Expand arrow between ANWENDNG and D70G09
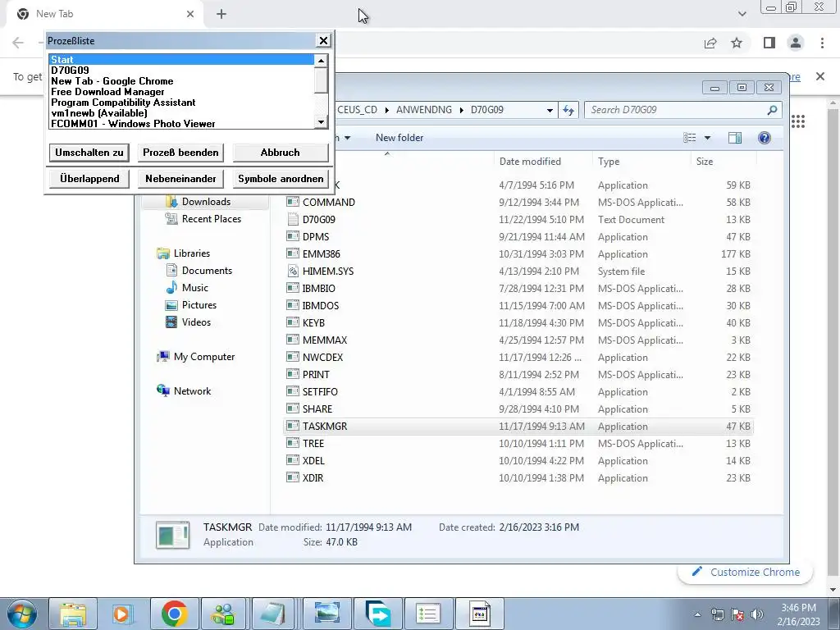Image resolution: width=840 pixels, height=630 pixels. tap(461, 111)
